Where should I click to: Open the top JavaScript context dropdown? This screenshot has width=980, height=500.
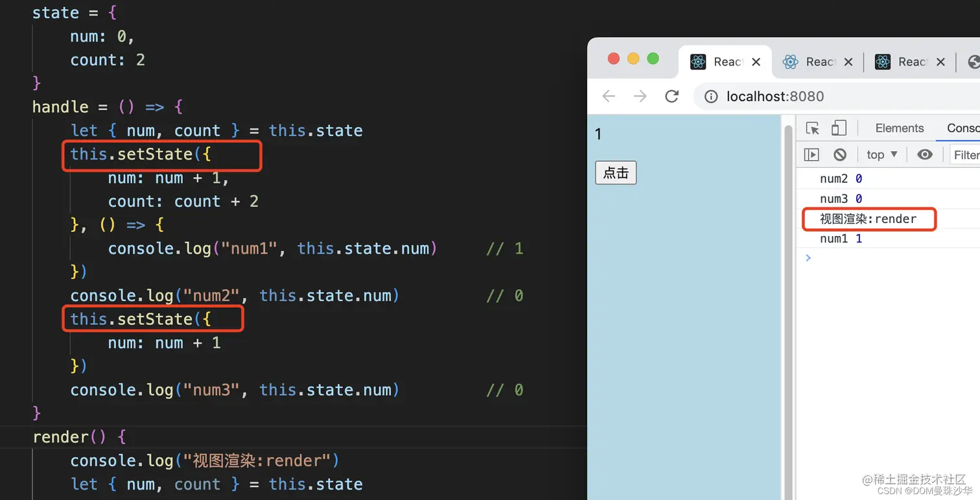click(882, 154)
